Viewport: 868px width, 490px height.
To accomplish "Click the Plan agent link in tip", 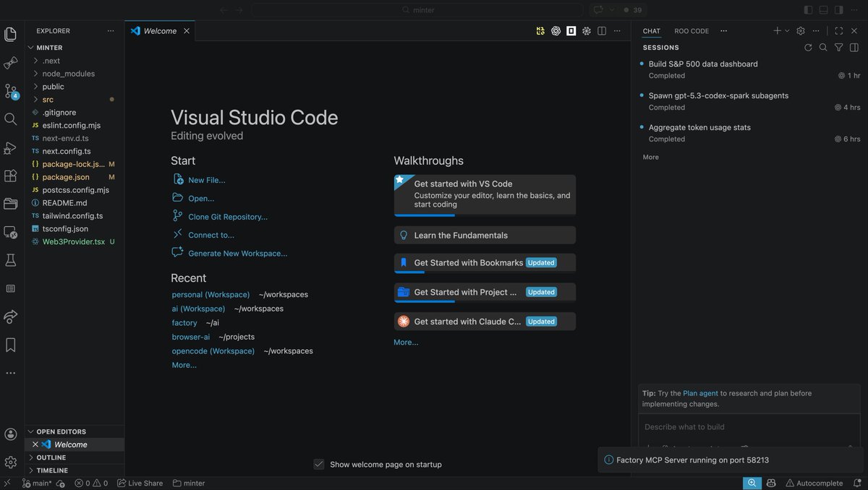I will [700, 393].
